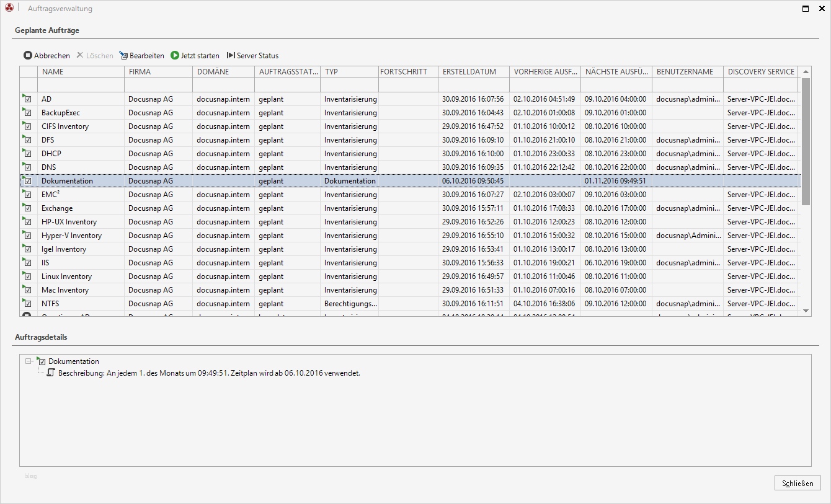Open Server Status from the toolbar
The height and width of the screenshot is (504, 831).
(x=252, y=56)
